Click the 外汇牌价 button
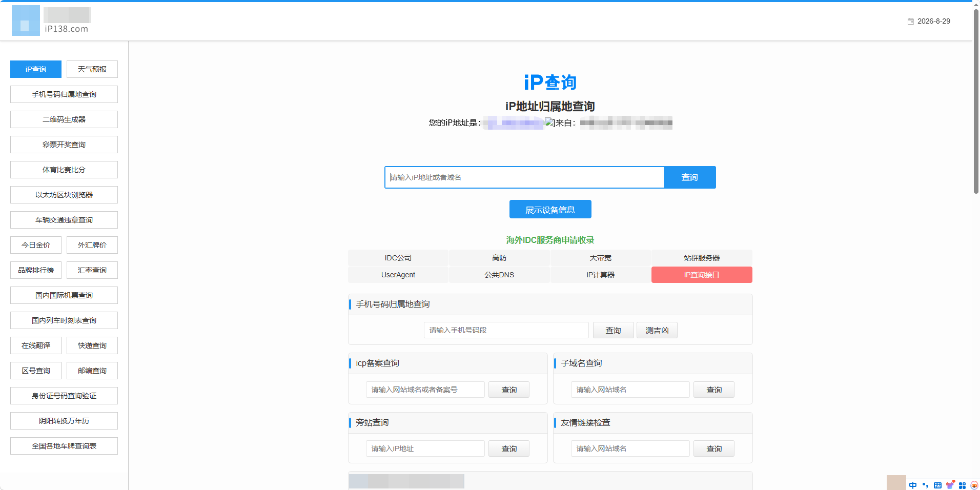The image size is (980, 490). [x=92, y=245]
